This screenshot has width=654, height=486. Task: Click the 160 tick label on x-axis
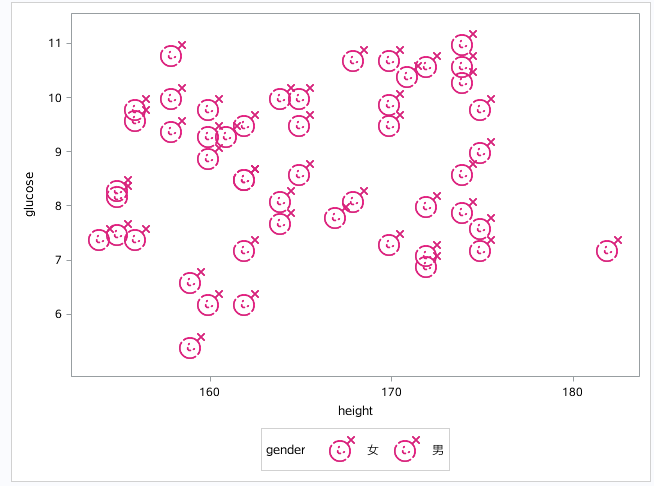tap(209, 391)
